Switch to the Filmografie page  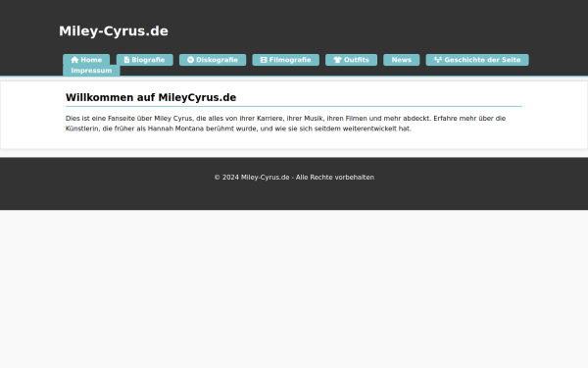[x=286, y=60]
